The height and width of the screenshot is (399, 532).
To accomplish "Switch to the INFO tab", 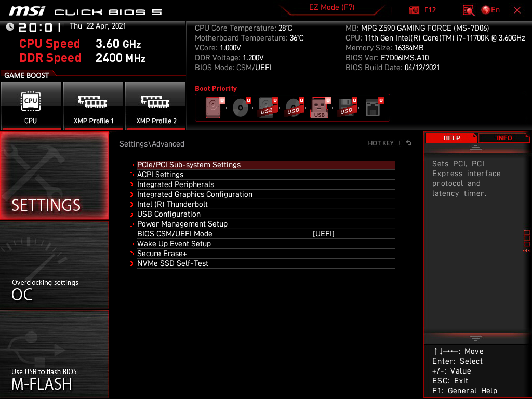I will point(504,138).
